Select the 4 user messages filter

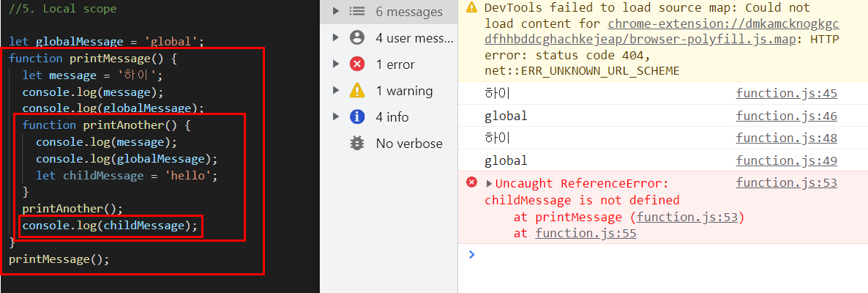point(389,37)
